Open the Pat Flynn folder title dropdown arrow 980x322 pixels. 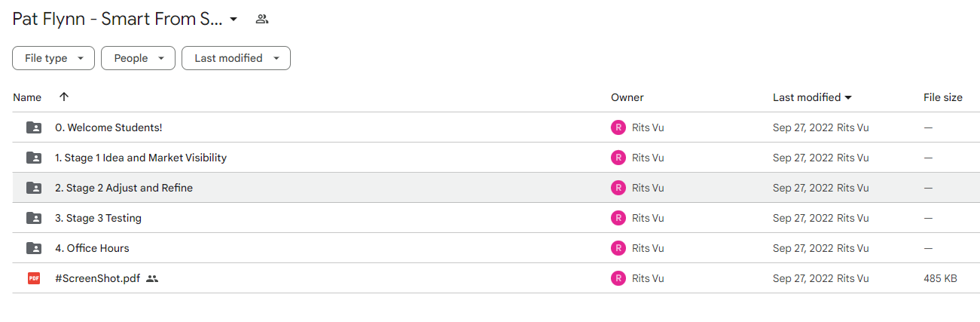point(234,19)
